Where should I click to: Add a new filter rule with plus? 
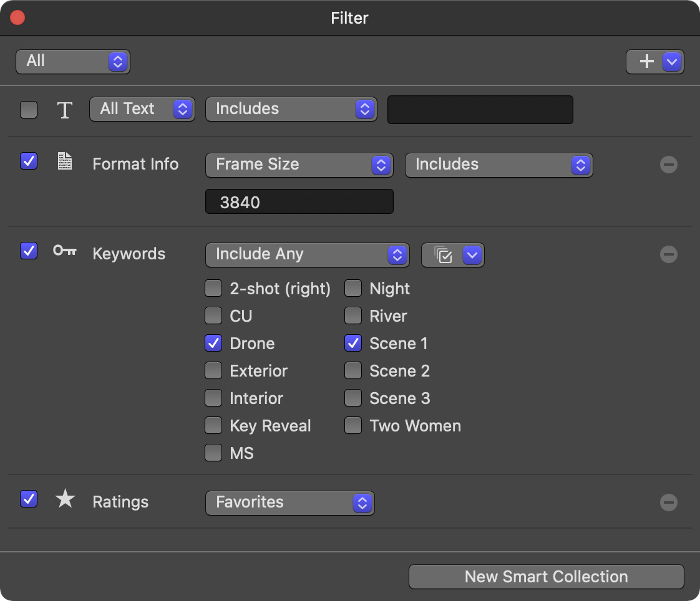pyautogui.click(x=646, y=62)
